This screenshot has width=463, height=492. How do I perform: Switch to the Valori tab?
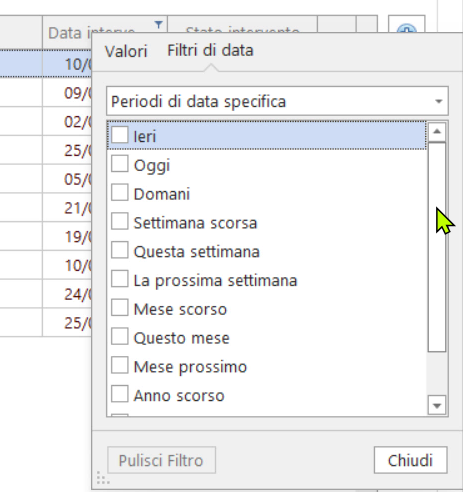click(126, 52)
